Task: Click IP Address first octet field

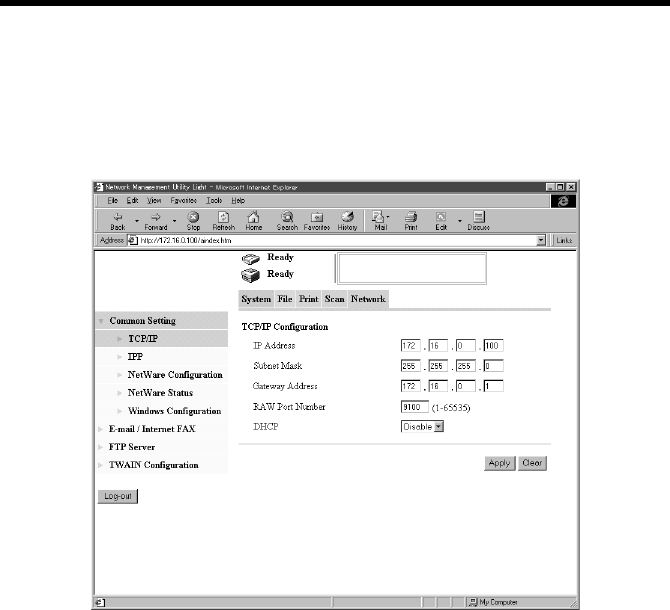Action: (411, 346)
